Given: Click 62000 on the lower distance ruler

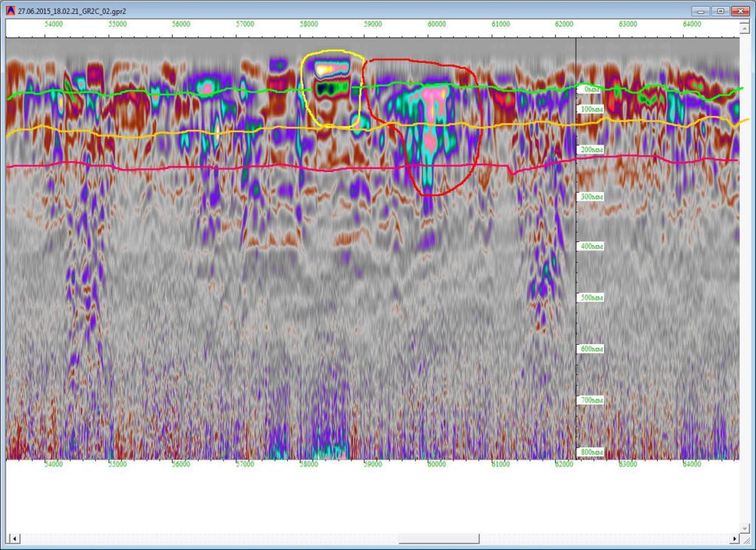Looking at the screenshot, I should point(564,464).
